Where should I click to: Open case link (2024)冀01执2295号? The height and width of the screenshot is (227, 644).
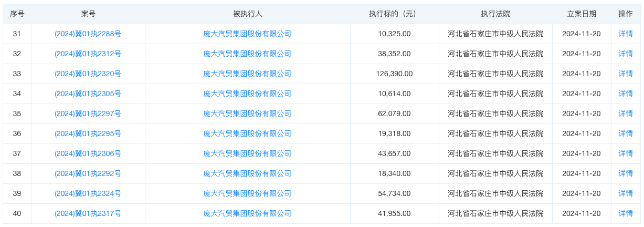pos(88,133)
